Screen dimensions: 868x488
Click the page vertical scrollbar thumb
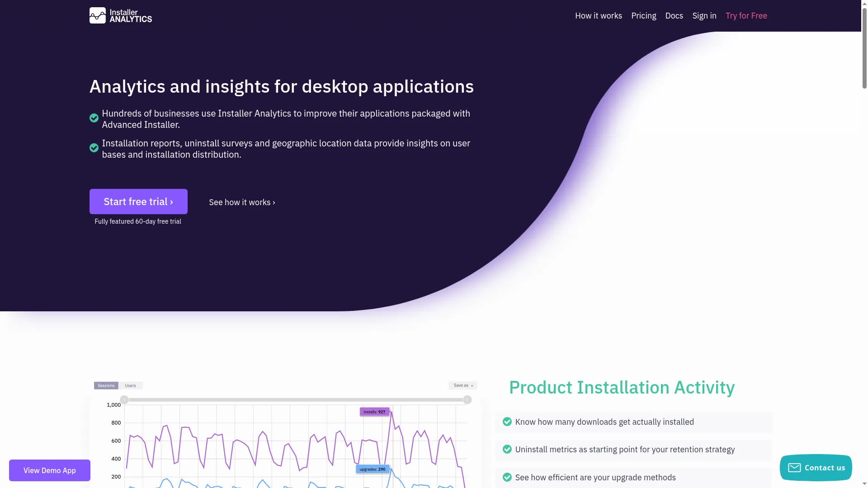click(x=864, y=47)
